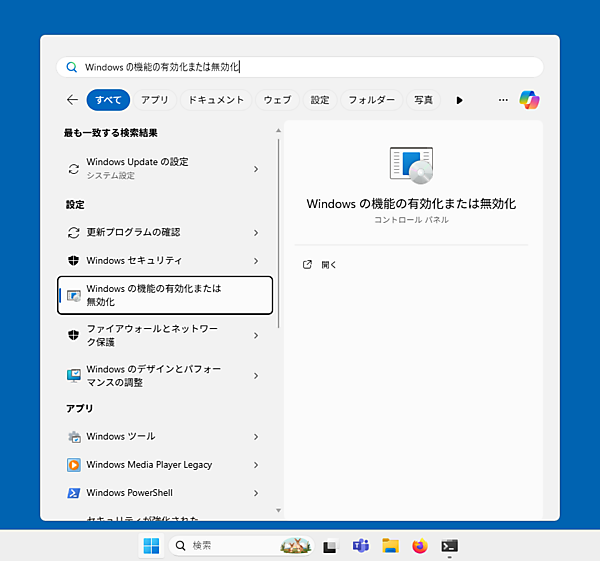Click the search text field at the top of the panel
Screen dimensions: 600x561
300,67
